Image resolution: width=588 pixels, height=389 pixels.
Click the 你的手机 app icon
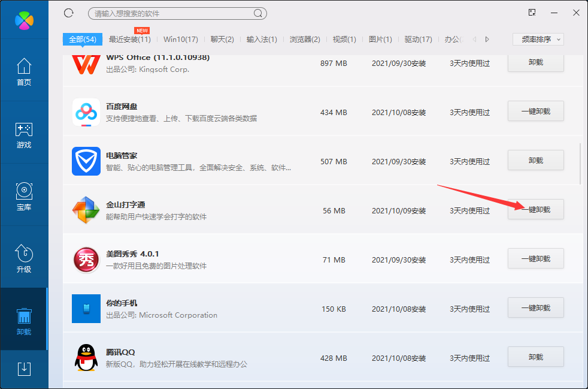86,309
